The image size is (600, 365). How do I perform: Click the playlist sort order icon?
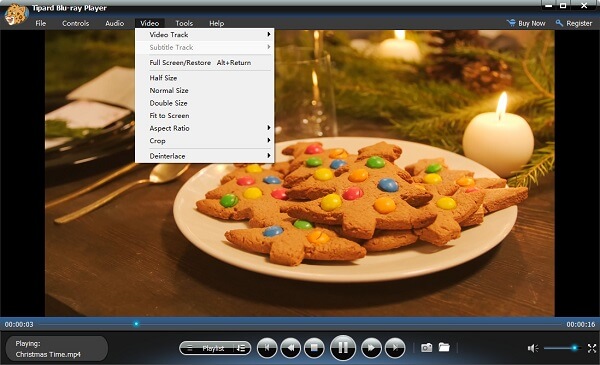coord(241,348)
